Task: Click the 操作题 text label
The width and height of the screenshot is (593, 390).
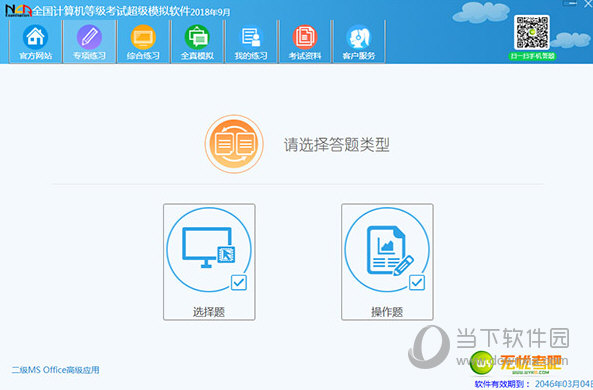Action: (x=387, y=312)
